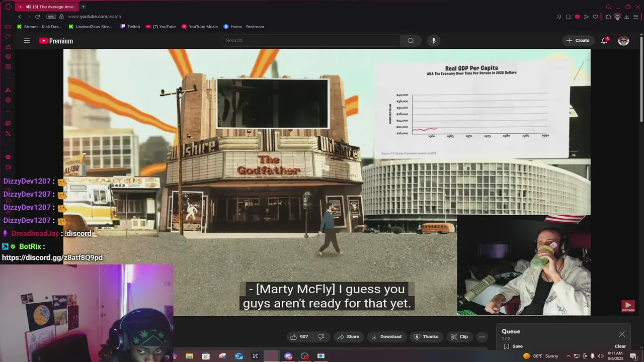Pin tab using pinboard icon
The height and width of the screenshot is (362, 644).
tap(559, 17)
